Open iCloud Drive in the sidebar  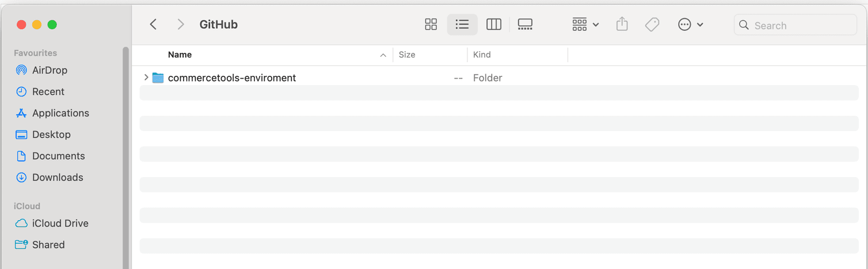tap(60, 224)
